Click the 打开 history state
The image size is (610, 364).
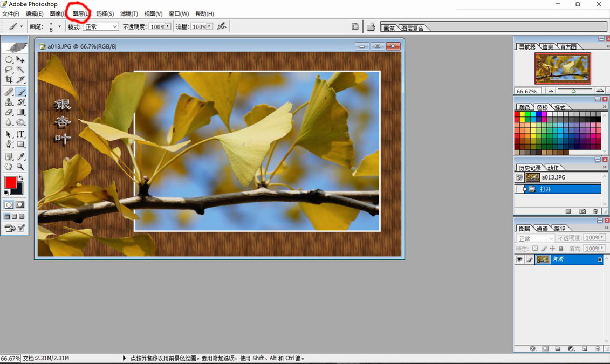(x=545, y=189)
